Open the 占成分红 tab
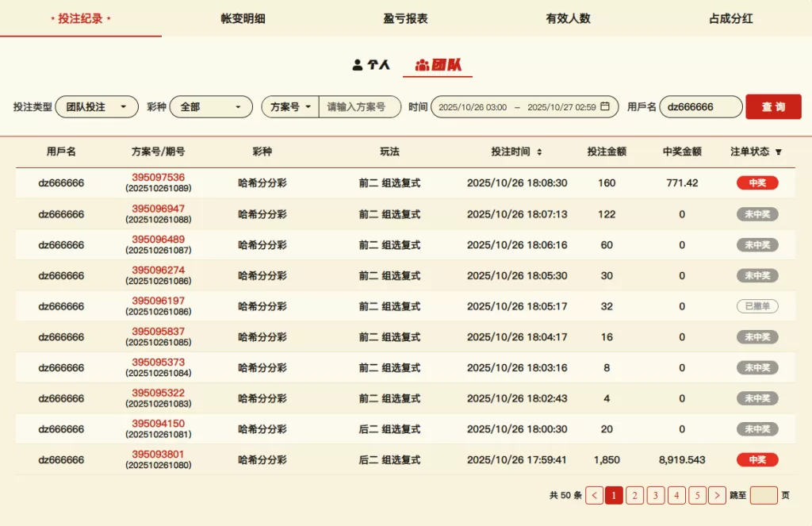 point(730,18)
